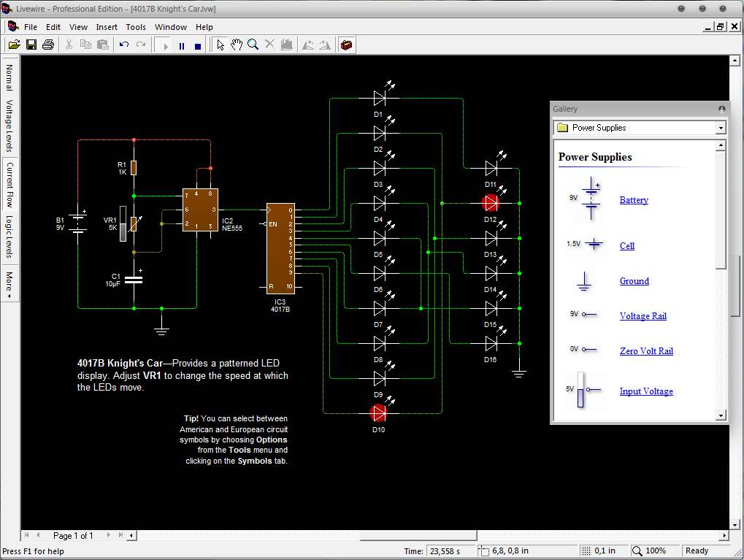The height and width of the screenshot is (560, 744).
Task: Select the pointer selection tool
Action: click(220, 44)
